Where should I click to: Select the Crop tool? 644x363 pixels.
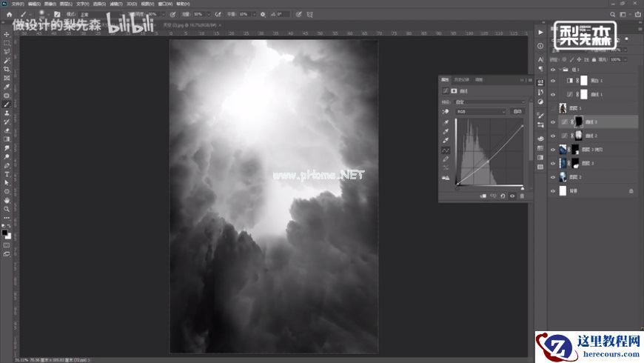(7, 69)
